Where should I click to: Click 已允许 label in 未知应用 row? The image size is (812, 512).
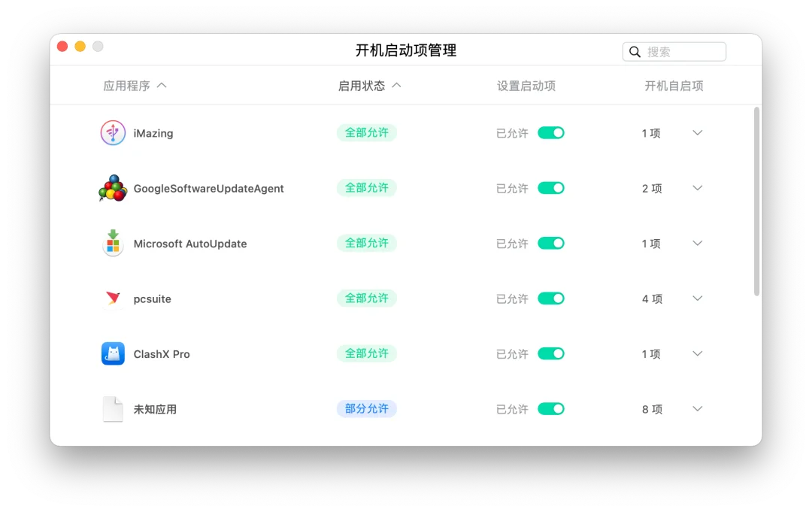[512, 410]
